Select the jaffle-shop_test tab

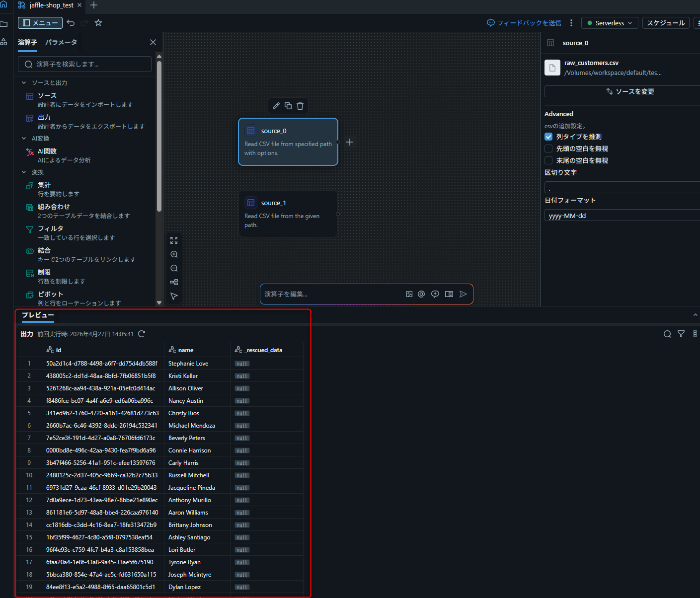tap(51, 5)
